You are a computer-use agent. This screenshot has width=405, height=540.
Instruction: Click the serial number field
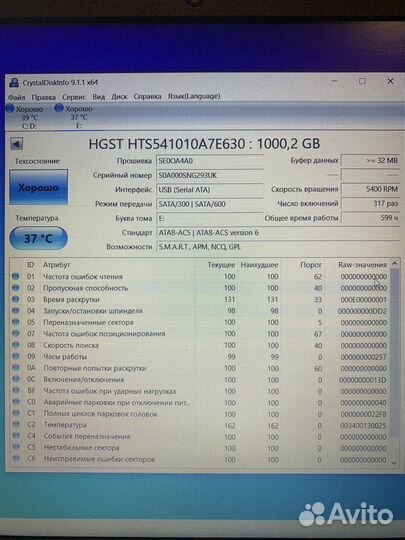[210, 175]
